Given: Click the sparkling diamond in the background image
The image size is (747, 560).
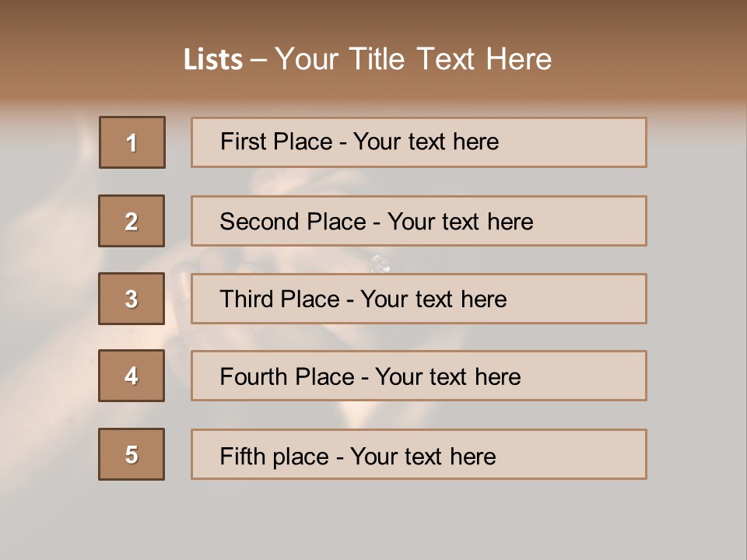Looking at the screenshot, I should (380, 264).
